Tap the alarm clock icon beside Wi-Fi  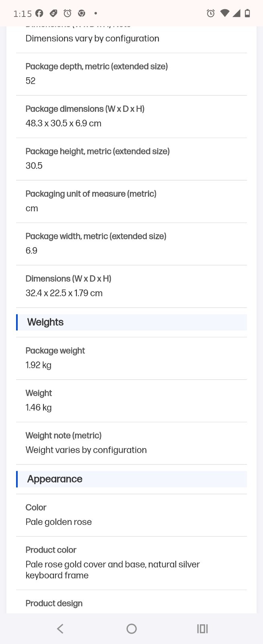pos(210,13)
